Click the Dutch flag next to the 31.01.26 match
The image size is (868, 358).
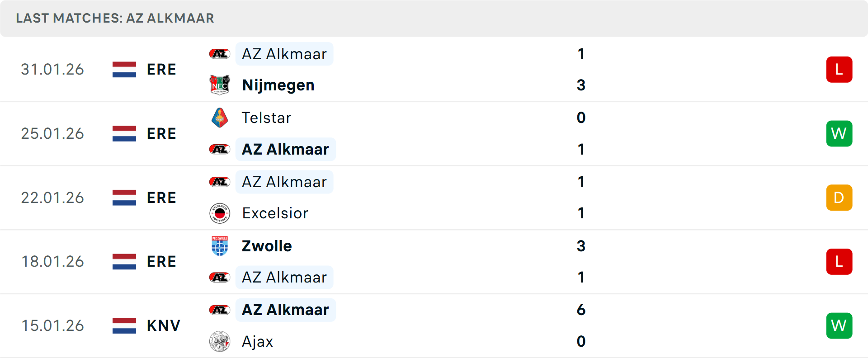(x=124, y=69)
